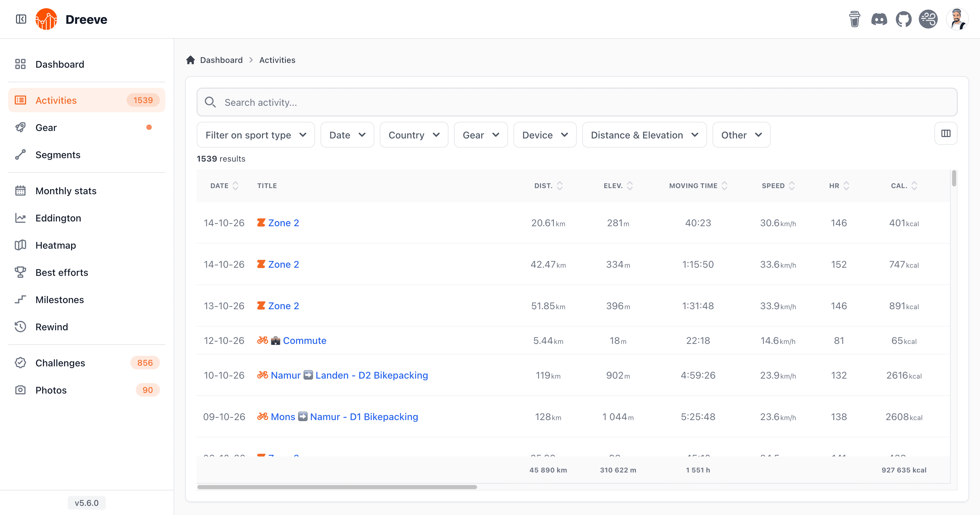Image resolution: width=980 pixels, height=515 pixels.
Task: Sort table by Speed column
Action: point(778,186)
